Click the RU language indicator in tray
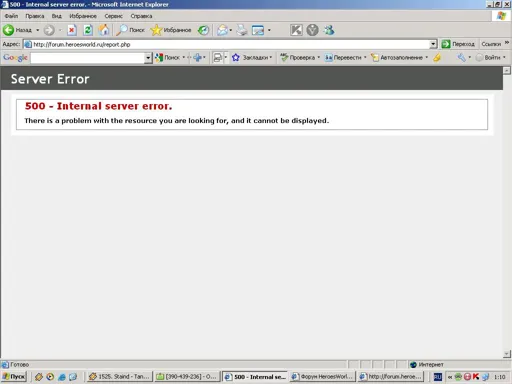The image size is (512, 384). [x=438, y=377]
